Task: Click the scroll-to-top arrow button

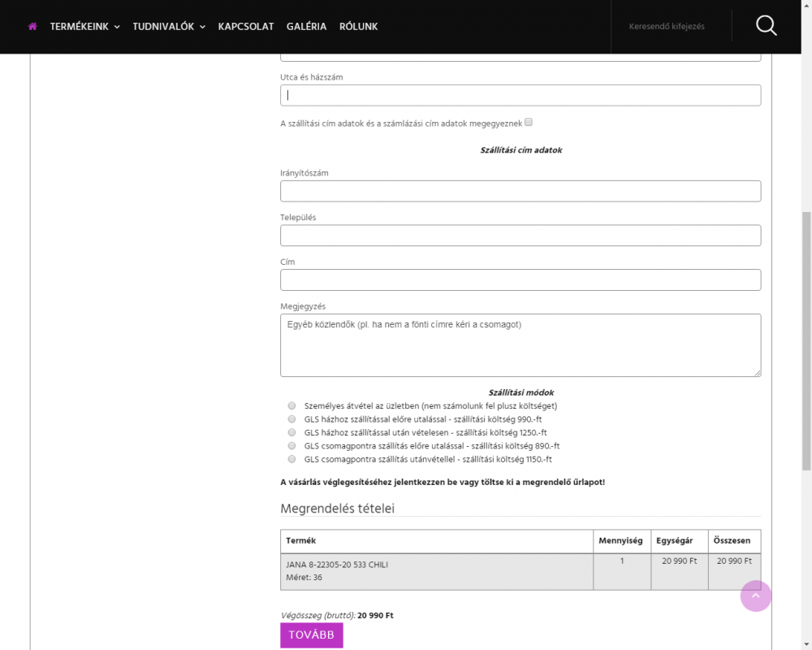Action: point(756,596)
